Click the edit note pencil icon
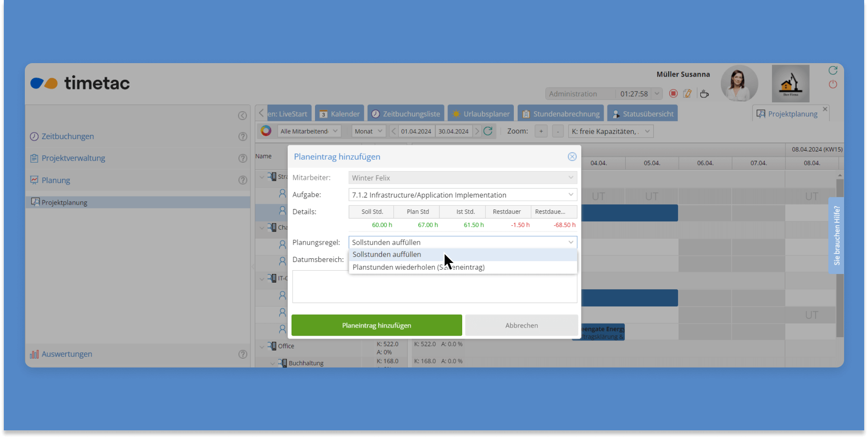This screenshot has height=438, width=868. [687, 94]
